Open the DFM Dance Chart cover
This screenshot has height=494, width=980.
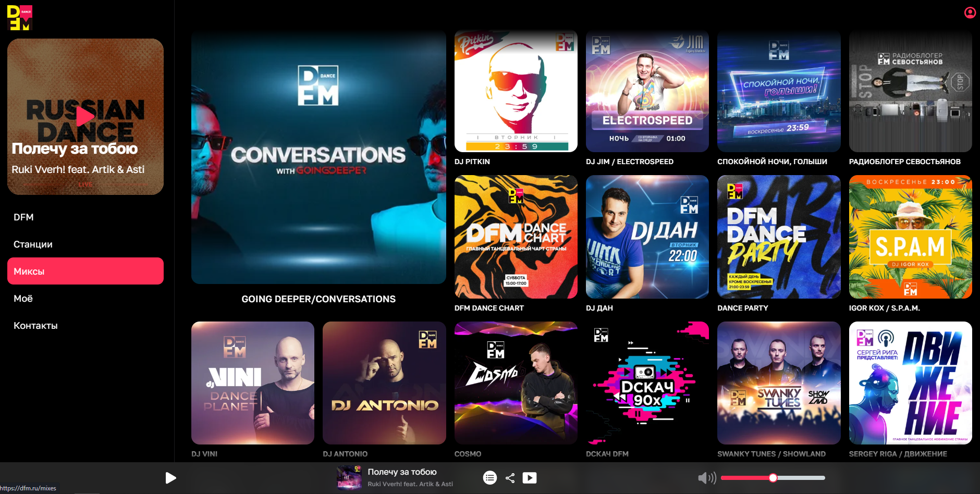(x=516, y=237)
